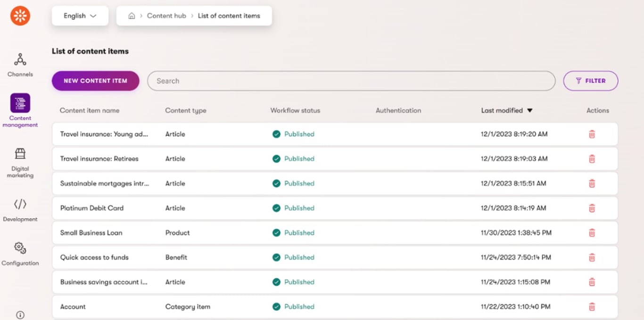Click the Kentico logo in the corner

tap(20, 16)
